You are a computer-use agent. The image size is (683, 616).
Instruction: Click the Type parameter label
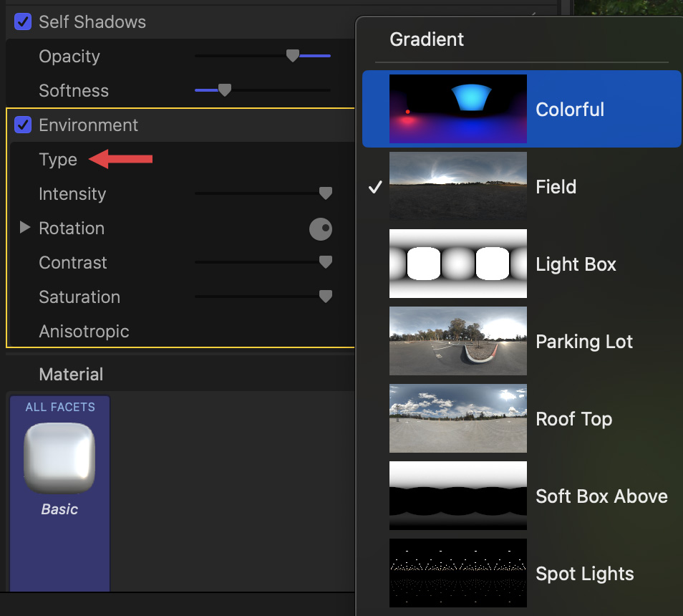tap(58, 160)
